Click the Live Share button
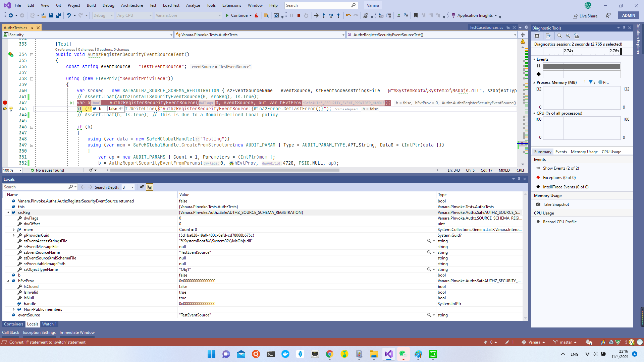 tap(585, 16)
